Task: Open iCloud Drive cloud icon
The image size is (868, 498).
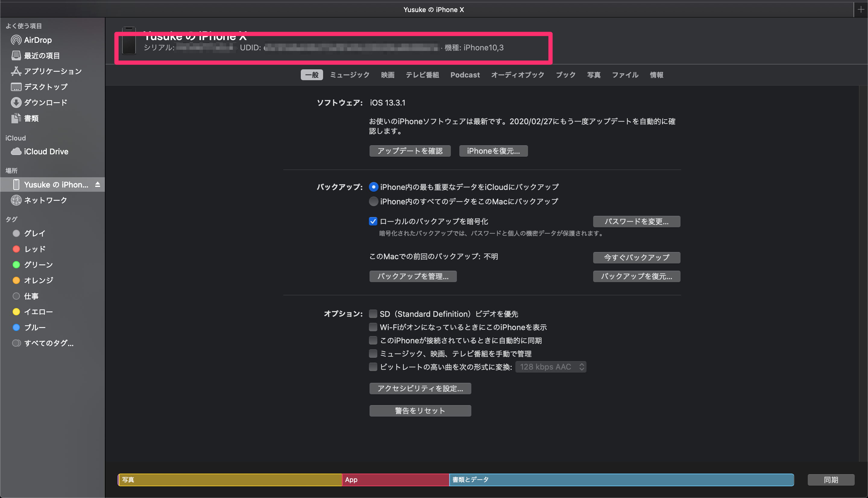Action: (16, 152)
